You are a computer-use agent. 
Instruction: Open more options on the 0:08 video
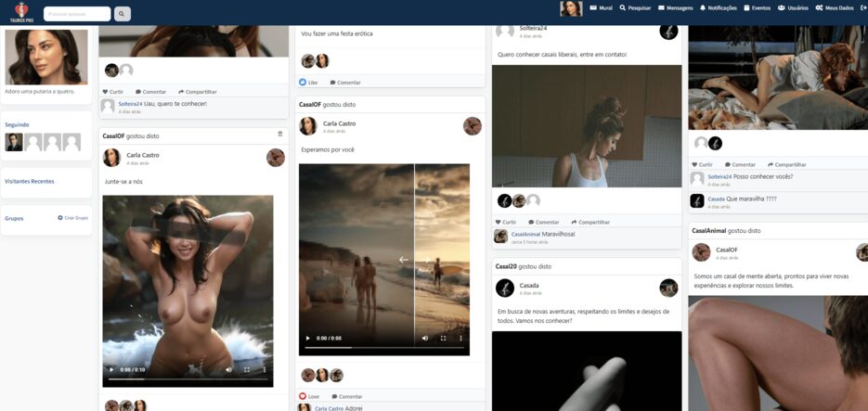tap(461, 339)
